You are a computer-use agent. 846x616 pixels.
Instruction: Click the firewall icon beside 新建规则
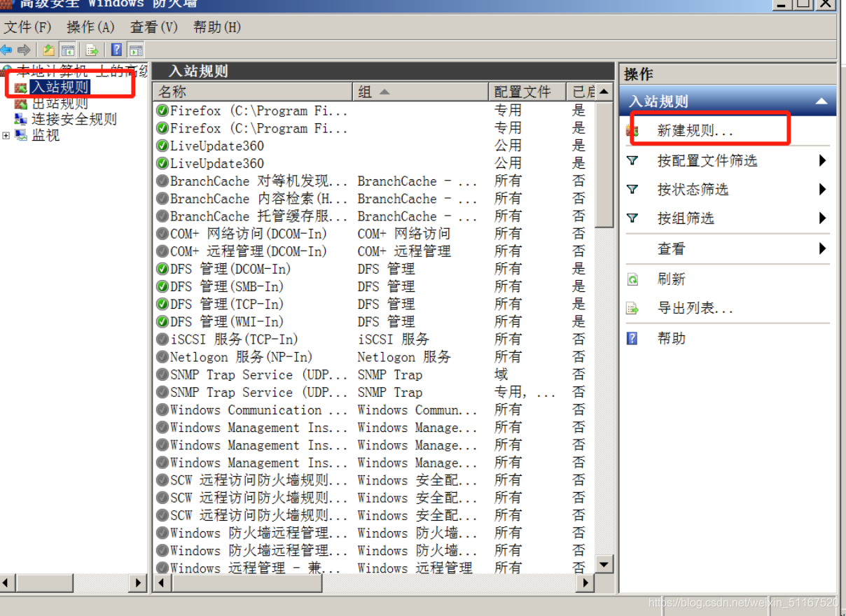tap(632, 131)
